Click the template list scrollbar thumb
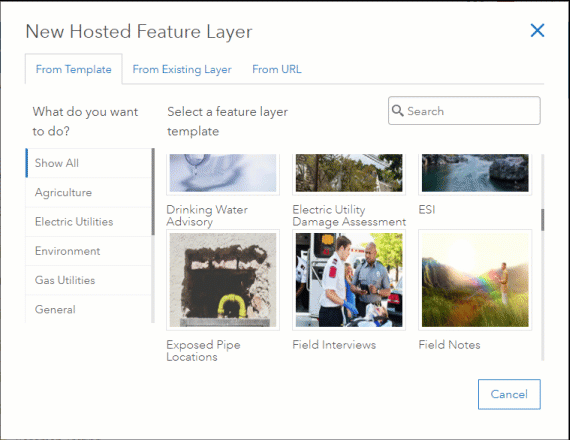The image size is (570, 440). click(x=542, y=220)
